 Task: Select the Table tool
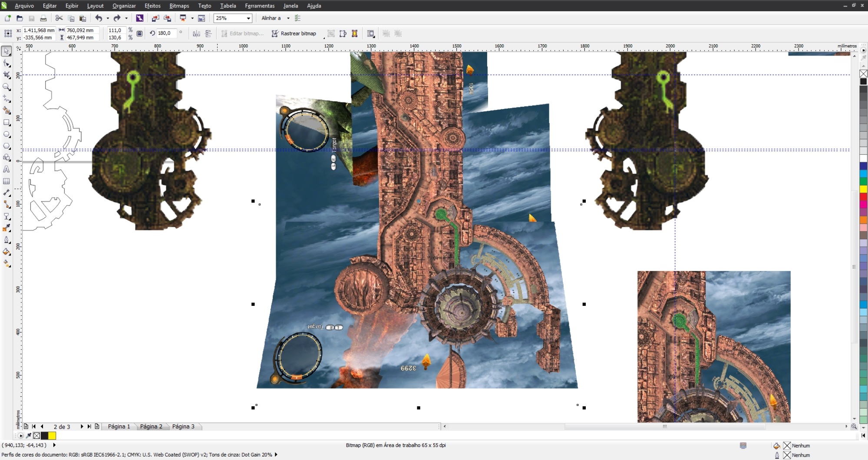[x=7, y=181]
